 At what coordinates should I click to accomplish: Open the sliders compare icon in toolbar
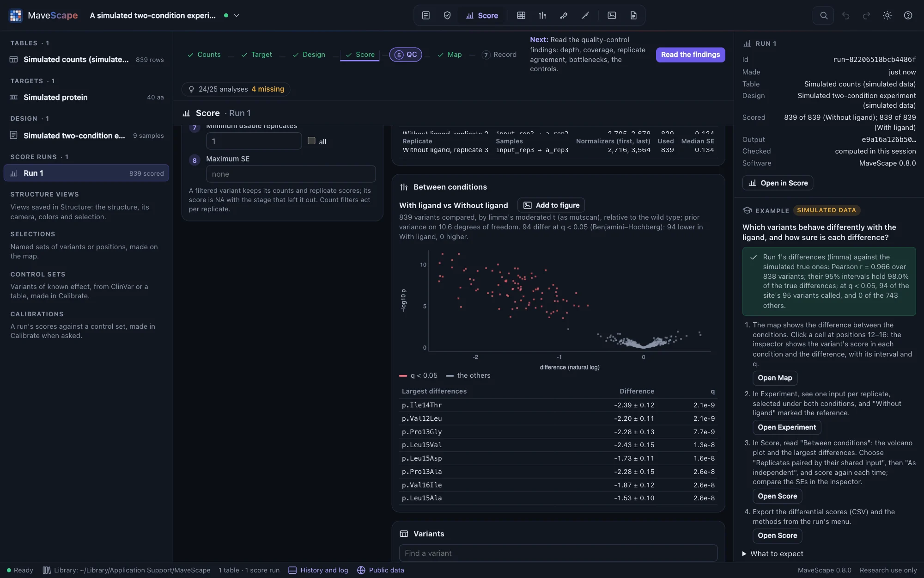[x=542, y=15]
